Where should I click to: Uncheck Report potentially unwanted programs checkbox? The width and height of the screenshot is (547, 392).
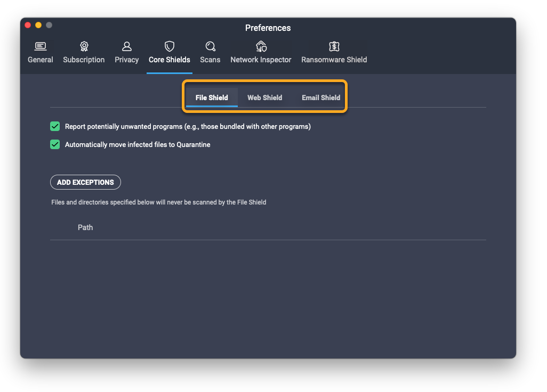tap(55, 126)
